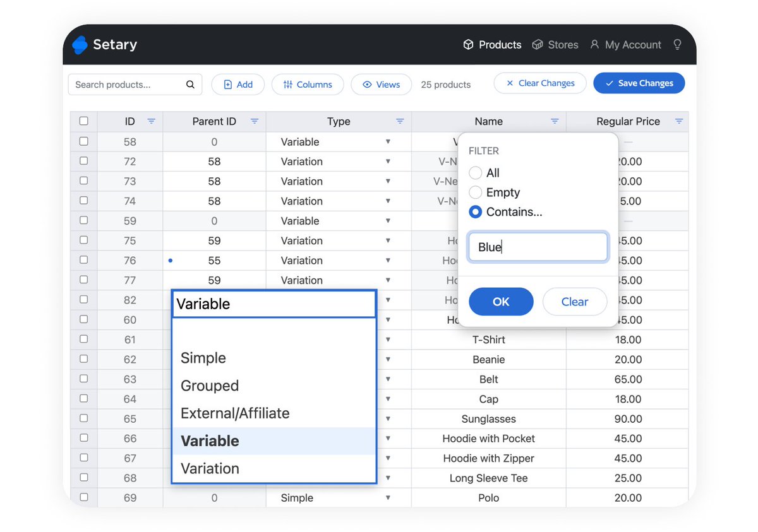758x532 pixels.
Task: Open Type dropdown for row 75
Action: pyautogui.click(x=388, y=240)
